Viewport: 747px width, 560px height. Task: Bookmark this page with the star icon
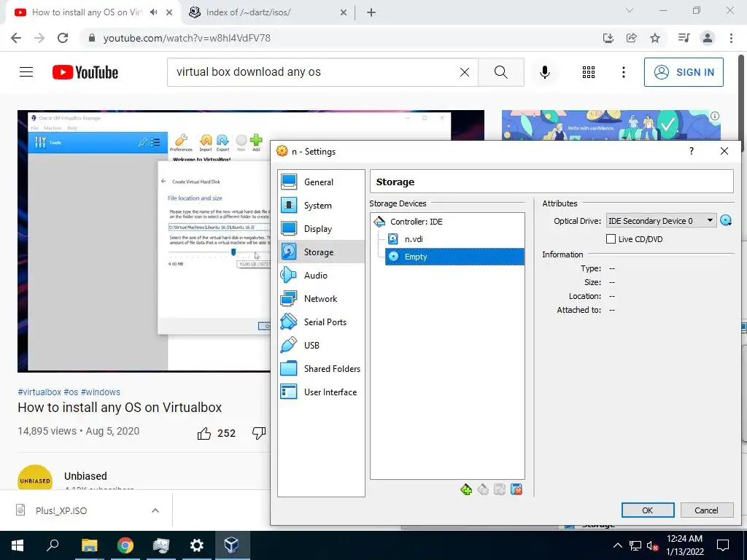pyautogui.click(x=655, y=38)
